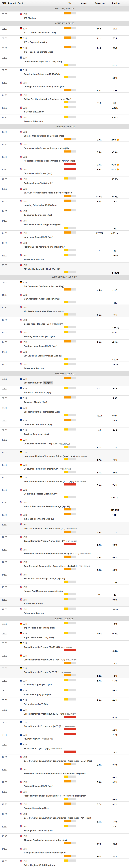The image size is (129, 868).
Task: Click the Vol. column header
Action: click(70, 3)
